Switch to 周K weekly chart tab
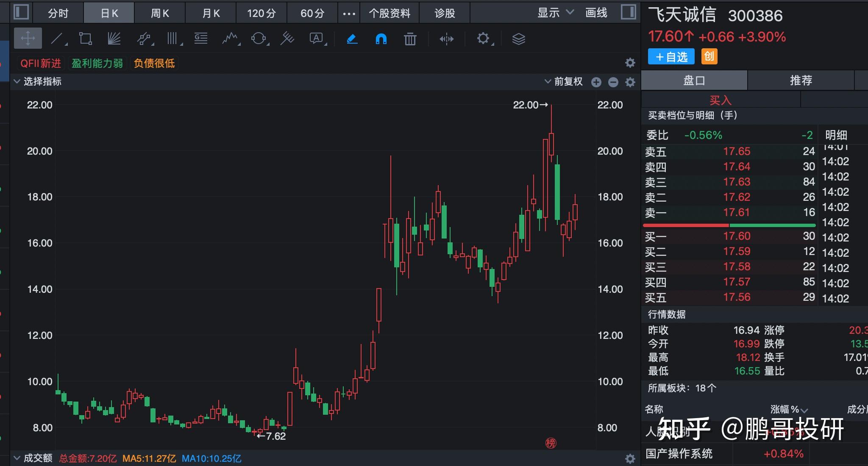Viewport: 868px width, 466px height. (x=160, y=13)
